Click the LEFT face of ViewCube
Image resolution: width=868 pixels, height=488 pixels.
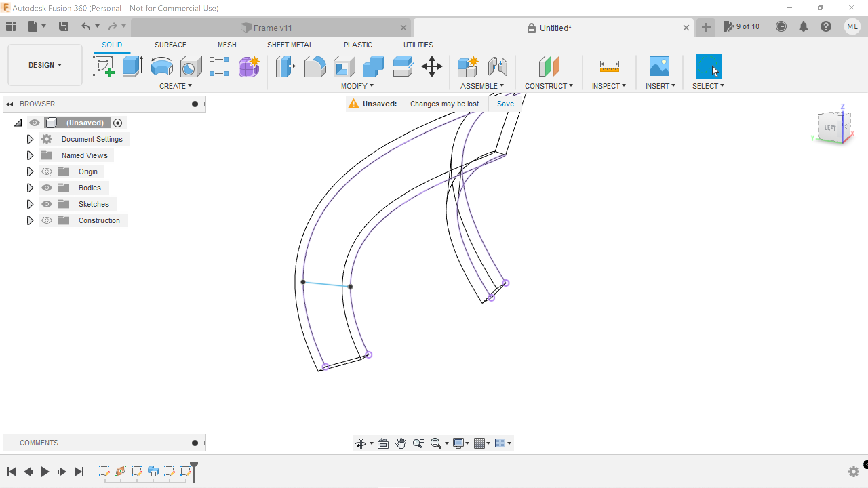[830, 128]
